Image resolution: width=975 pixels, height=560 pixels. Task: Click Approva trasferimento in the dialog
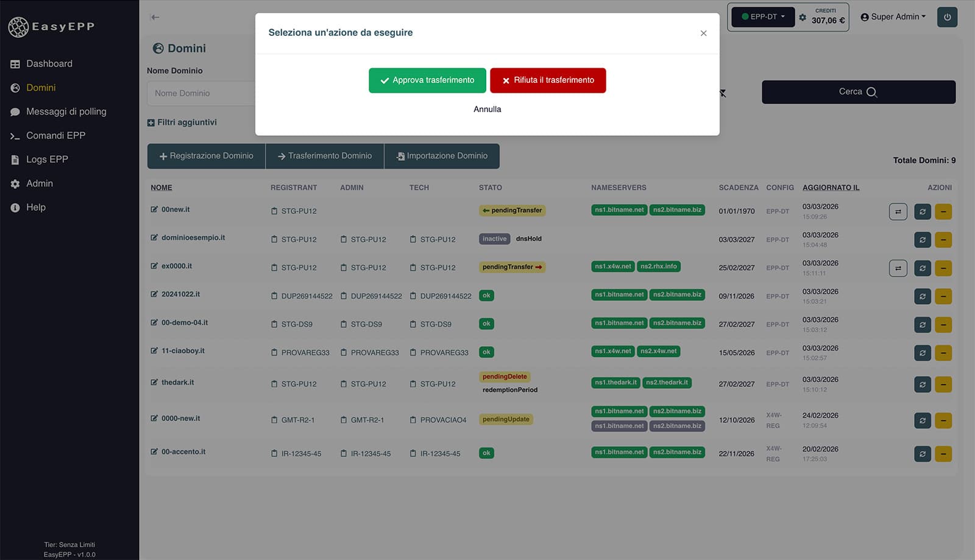(x=427, y=80)
